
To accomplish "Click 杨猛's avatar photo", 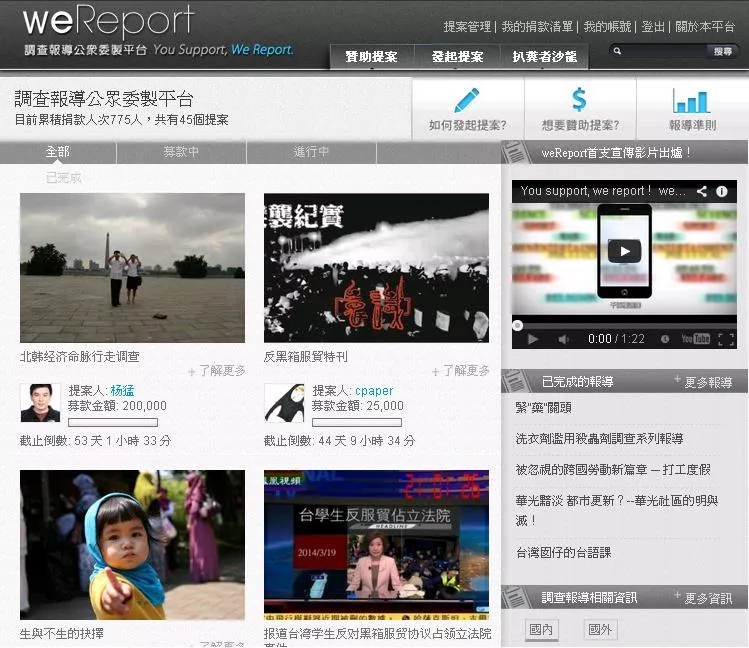I will click(x=41, y=403).
